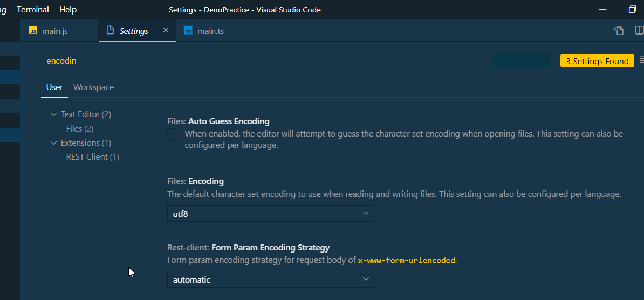Image resolution: width=644 pixels, height=300 pixels.
Task: Click the Settings tab file icon
Action: coord(110,30)
